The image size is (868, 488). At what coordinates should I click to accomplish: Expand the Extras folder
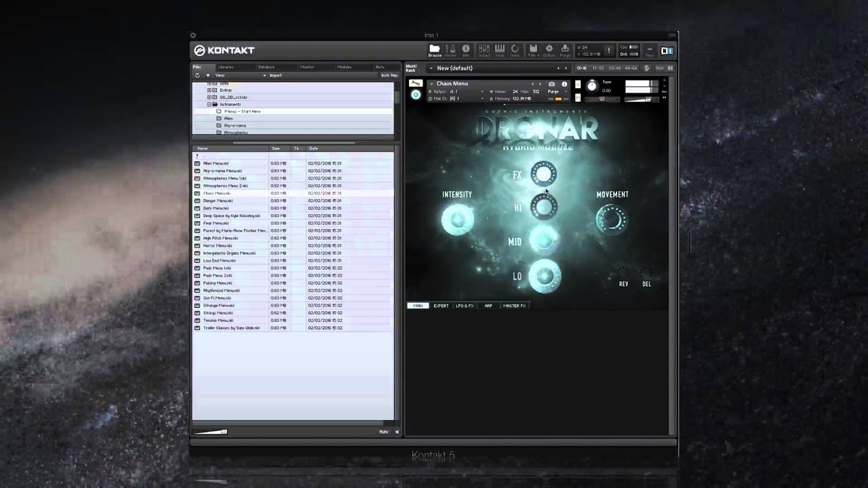click(210, 90)
